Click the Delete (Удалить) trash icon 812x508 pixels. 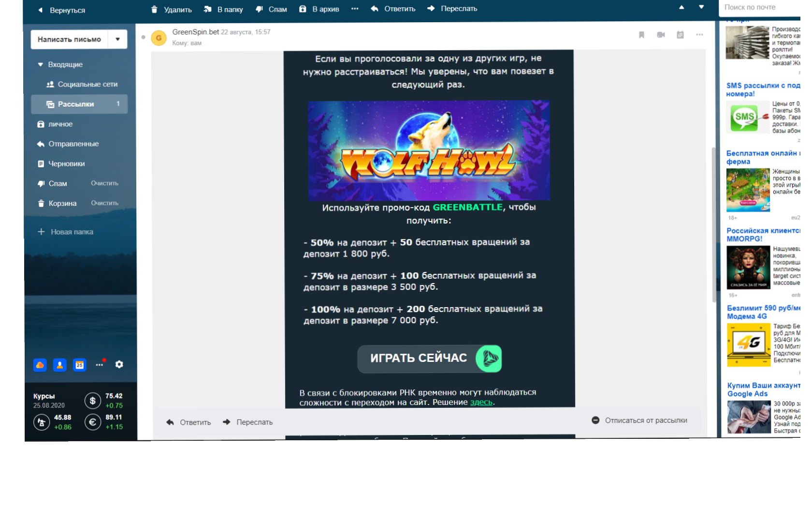tap(154, 9)
